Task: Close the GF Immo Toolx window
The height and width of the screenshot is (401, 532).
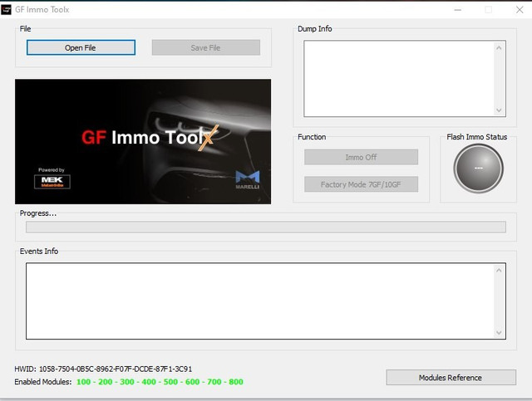Action: [x=520, y=10]
